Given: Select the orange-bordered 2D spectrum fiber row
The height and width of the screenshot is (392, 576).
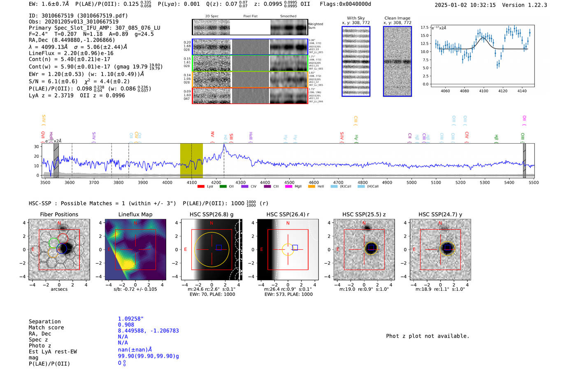Looking at the screenshot, I should coord(250,79).
